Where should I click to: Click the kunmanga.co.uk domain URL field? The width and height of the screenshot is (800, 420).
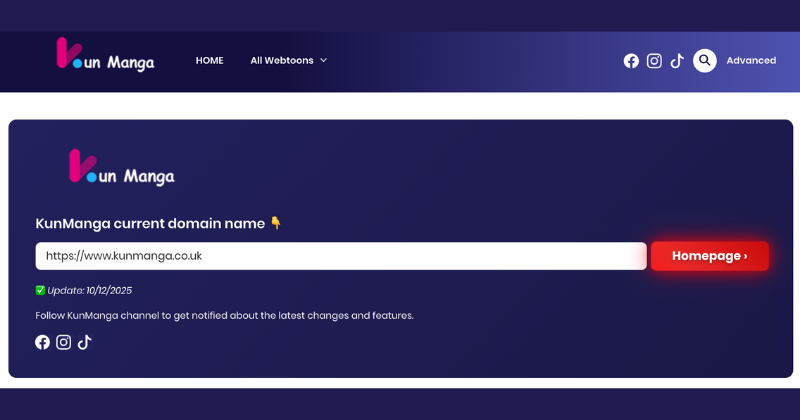(x=340, y=256)
